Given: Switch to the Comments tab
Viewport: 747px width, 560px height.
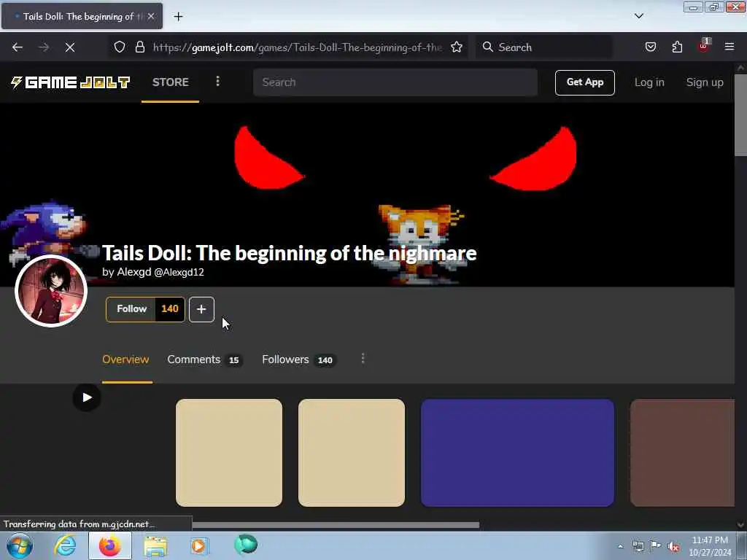Looking at the screenshot, I should coord(204,359).
